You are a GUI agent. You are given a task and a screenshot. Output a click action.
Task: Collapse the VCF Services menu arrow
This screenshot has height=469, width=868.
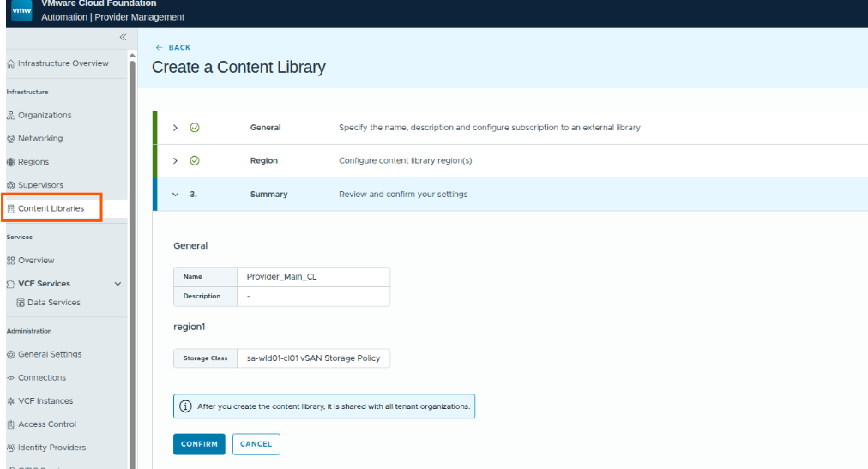click(118, 284)
